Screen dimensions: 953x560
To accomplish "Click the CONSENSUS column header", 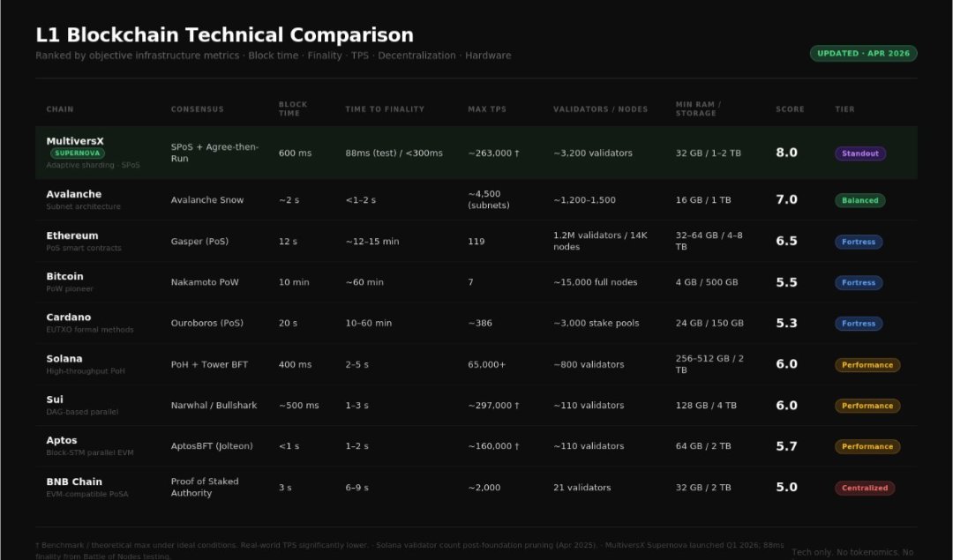I will tap(197, 109).
